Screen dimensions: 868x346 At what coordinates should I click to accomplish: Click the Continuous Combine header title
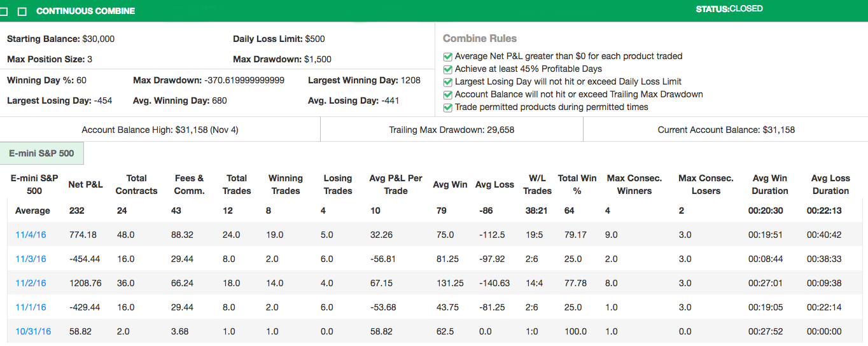(x=85, y=11)
